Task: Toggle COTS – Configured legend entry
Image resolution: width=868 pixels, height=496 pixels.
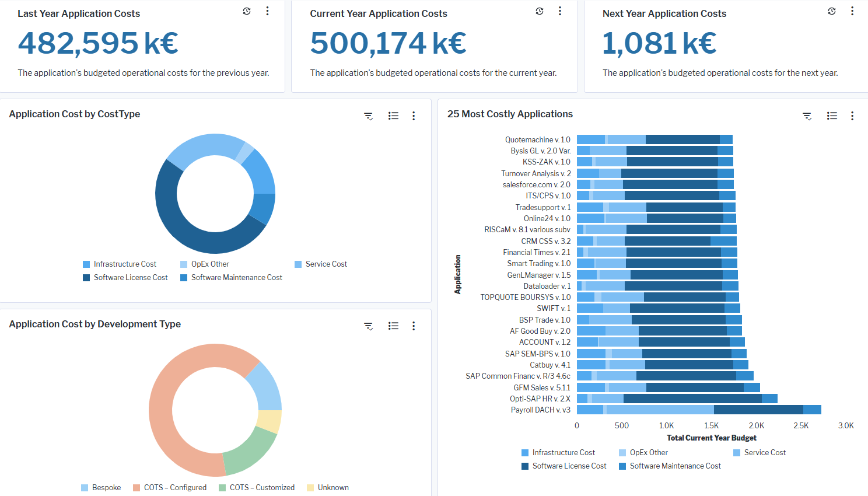Action: click(175, 488)
